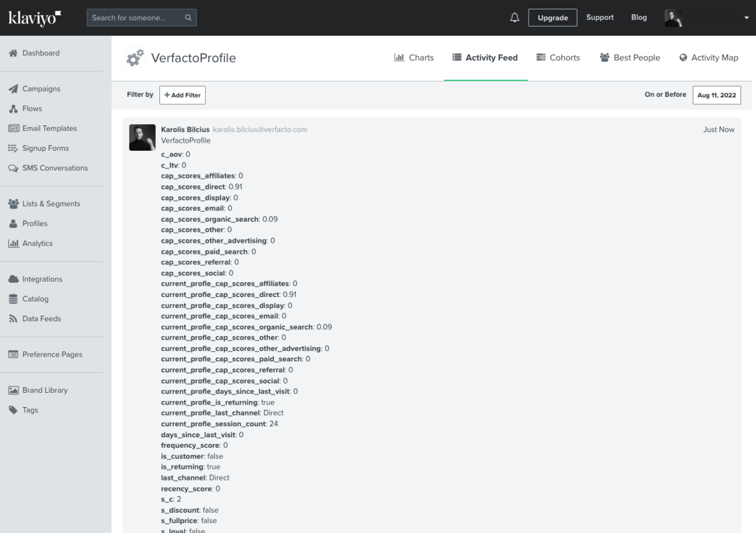The width and height of the screenshot is (756, 533).
Task: Click the current_profle_session_count: 24 line
Action: (x=219, y=424)
